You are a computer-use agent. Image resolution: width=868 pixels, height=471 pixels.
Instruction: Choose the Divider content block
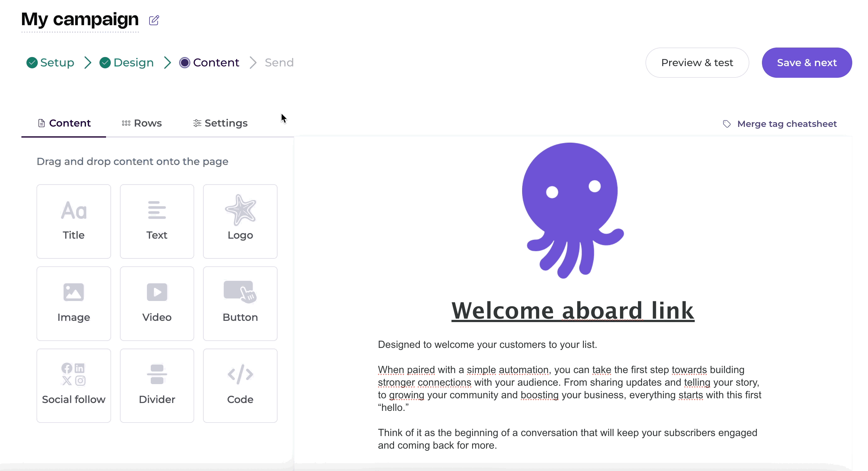[157, 385]
